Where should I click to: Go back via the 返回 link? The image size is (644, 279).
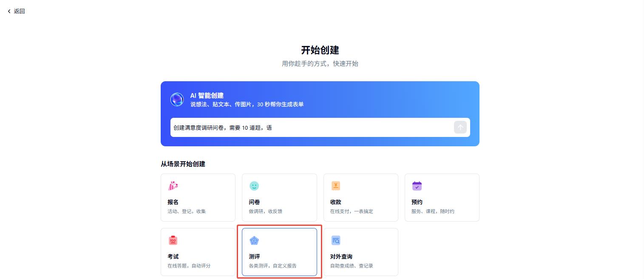click(19, 11)
